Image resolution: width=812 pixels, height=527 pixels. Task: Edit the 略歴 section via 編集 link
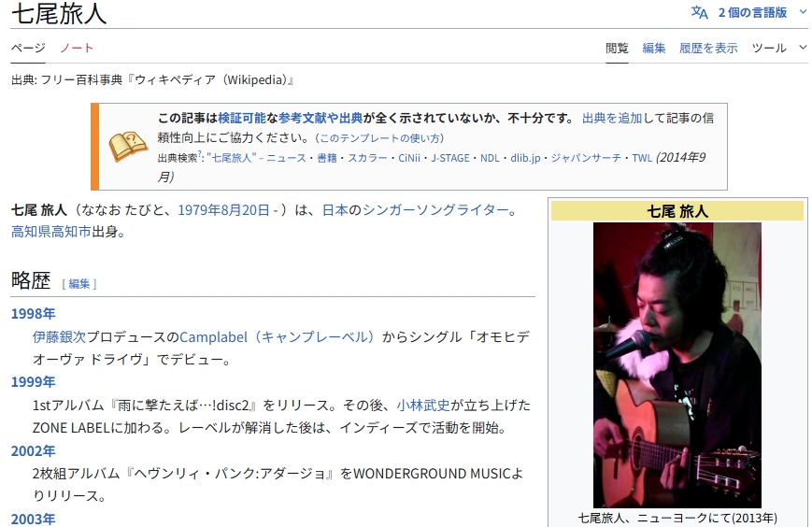tap(79, 284)
